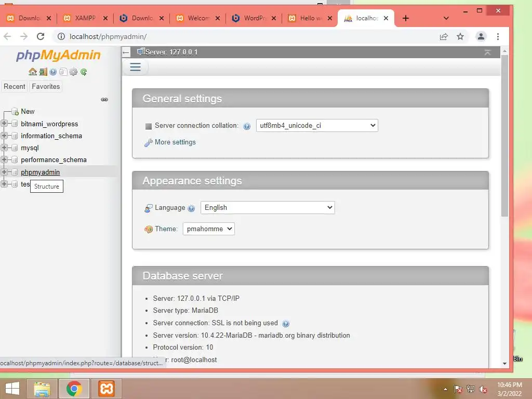
Task: Click the Chrome taskbar icon
Action: tap(74, 389)
